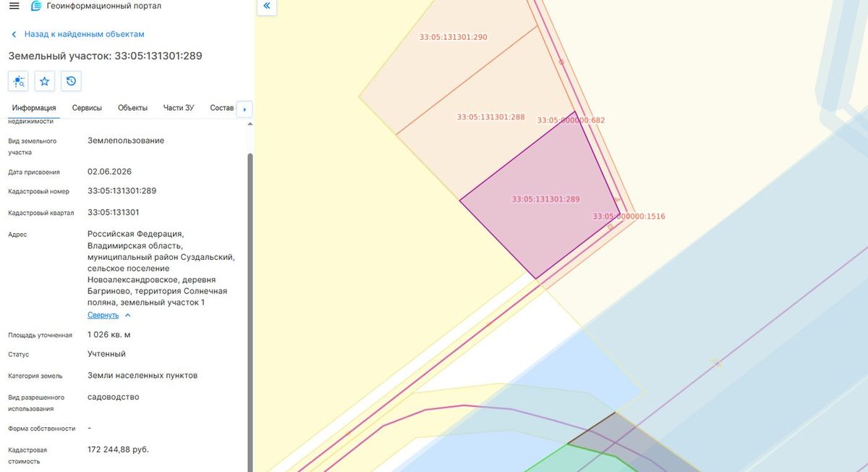Click the cadastral cost 172 244,88 руб.

[x=119, y=450]
